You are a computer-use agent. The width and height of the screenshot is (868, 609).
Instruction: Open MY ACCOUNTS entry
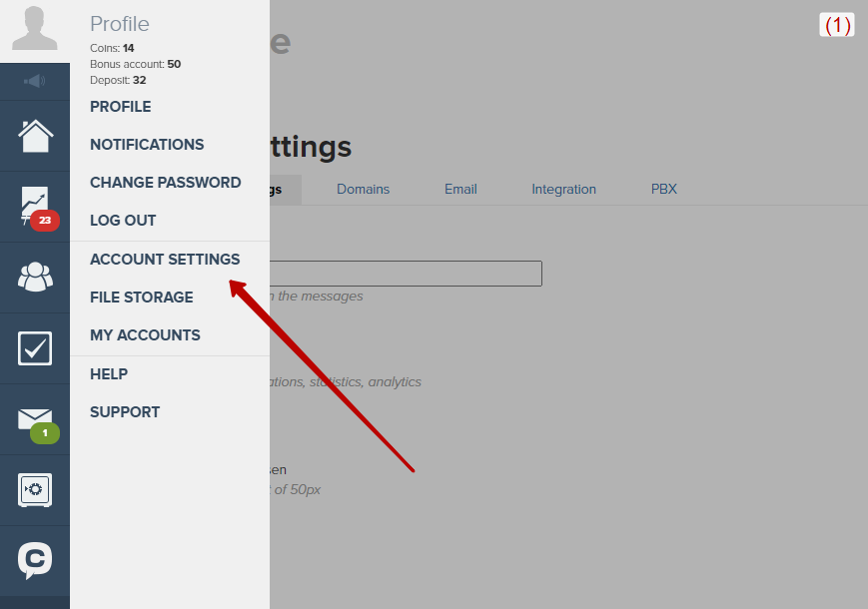(145, 335)
